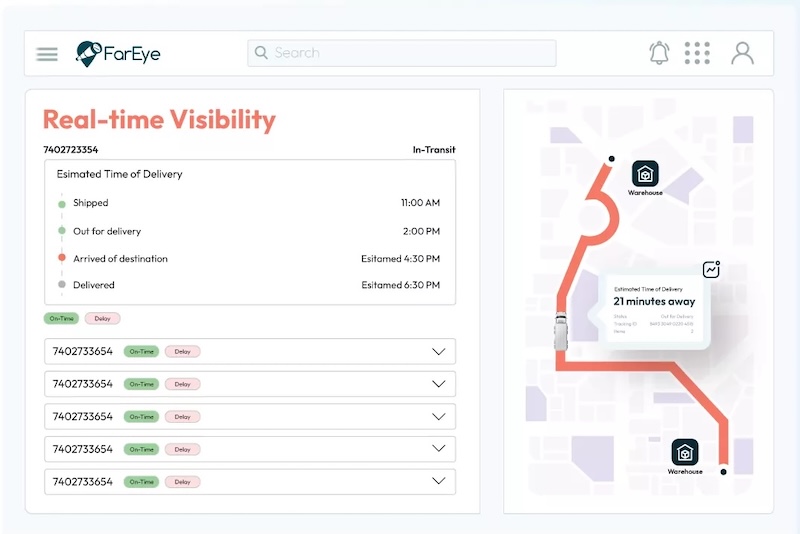Image resolution: width=800 pixels, height=534 pixels.
Task: Open the apps grid menu
Action: pos(697,53)
